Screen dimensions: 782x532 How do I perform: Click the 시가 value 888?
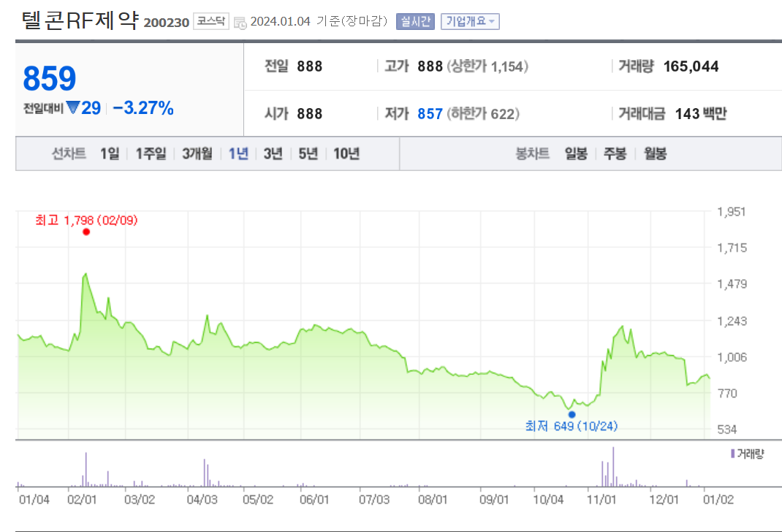click(310, 114)
